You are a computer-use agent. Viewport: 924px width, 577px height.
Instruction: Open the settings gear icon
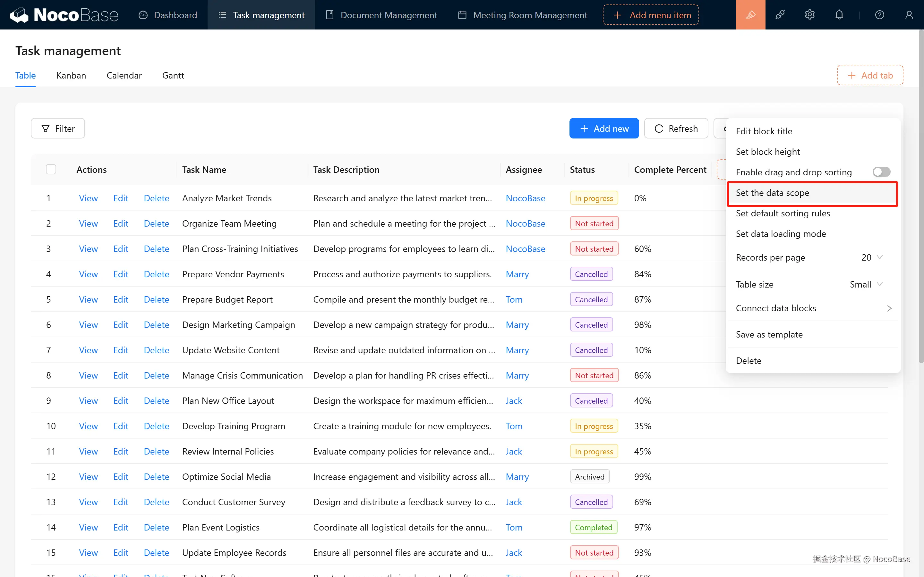(x=809, y=15)
